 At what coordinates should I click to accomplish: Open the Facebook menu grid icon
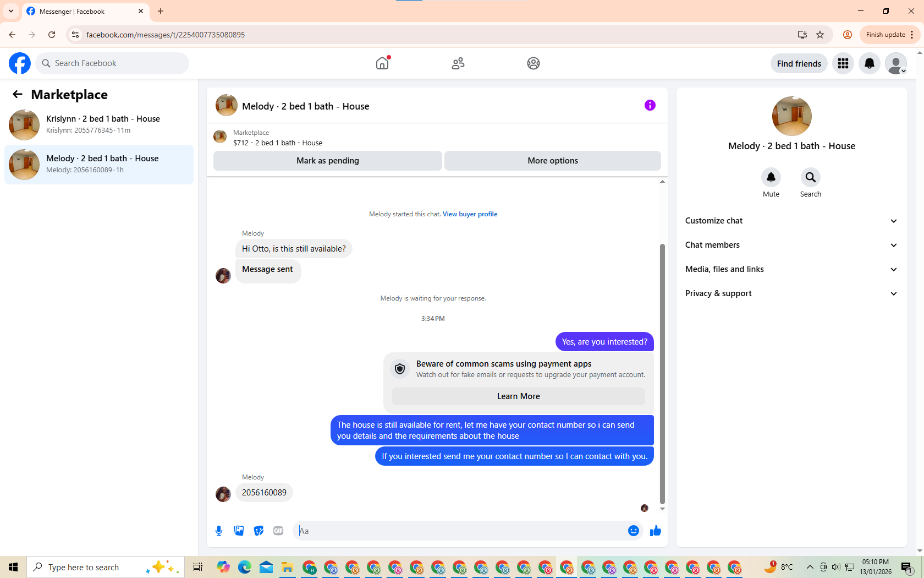[843, 63]
